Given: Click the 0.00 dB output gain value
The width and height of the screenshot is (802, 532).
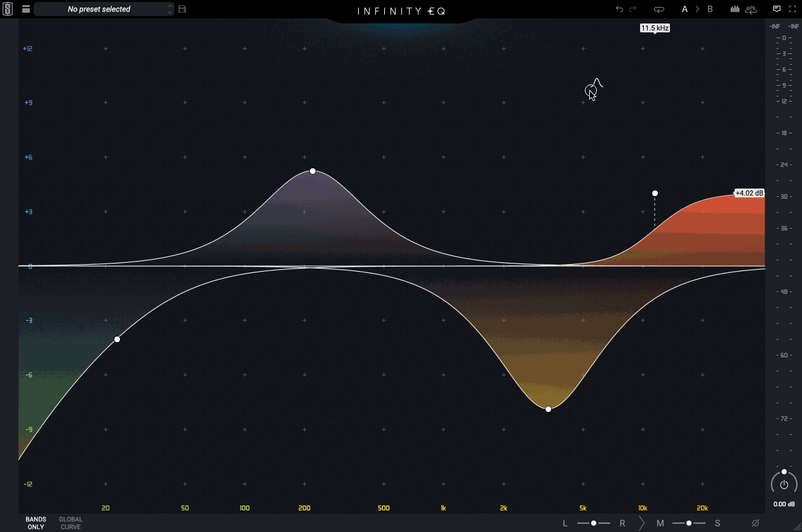Looking at the screenshot, I should pos(784,505).
